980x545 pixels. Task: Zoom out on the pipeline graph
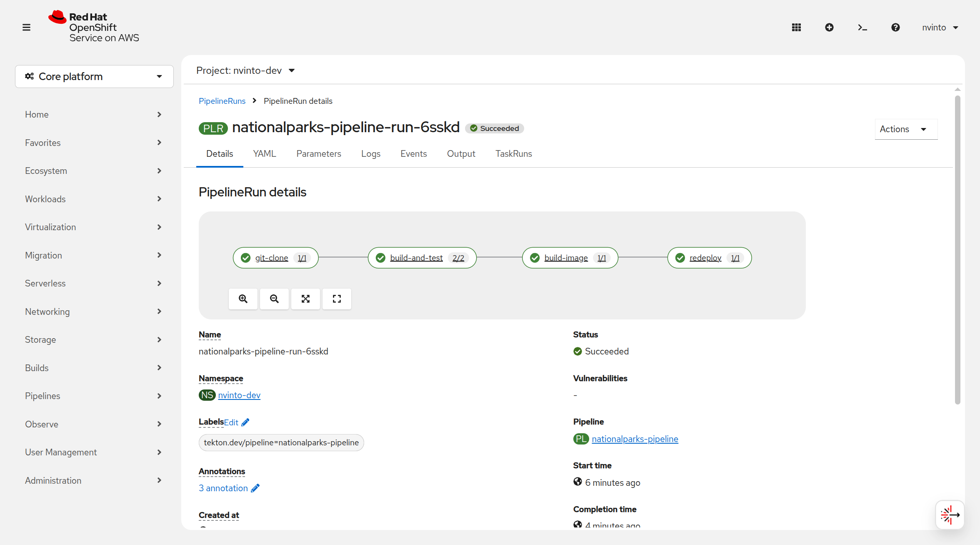tap(274, 299)
